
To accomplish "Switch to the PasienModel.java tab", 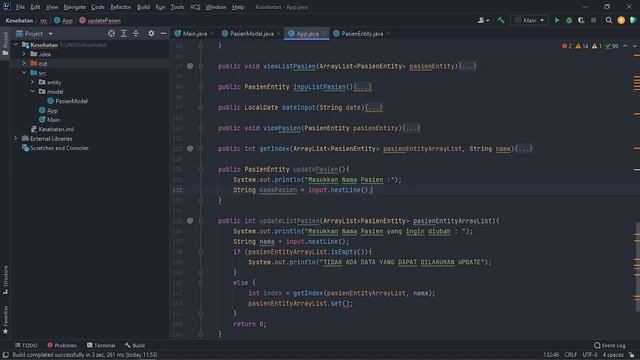I will 251,33.
